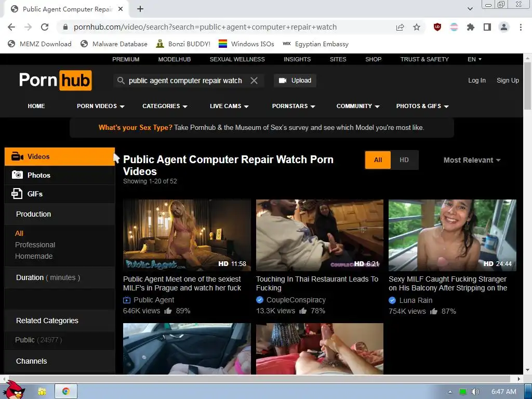Screen dimensions: 532x399
Task: Open the SHOP top link
Action: [373, 59]
